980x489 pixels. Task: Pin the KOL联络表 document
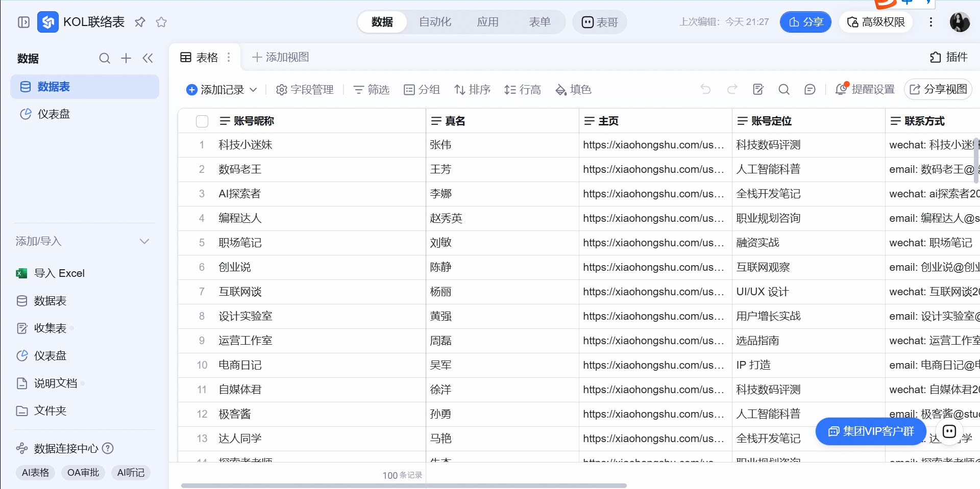coord(140,22)
